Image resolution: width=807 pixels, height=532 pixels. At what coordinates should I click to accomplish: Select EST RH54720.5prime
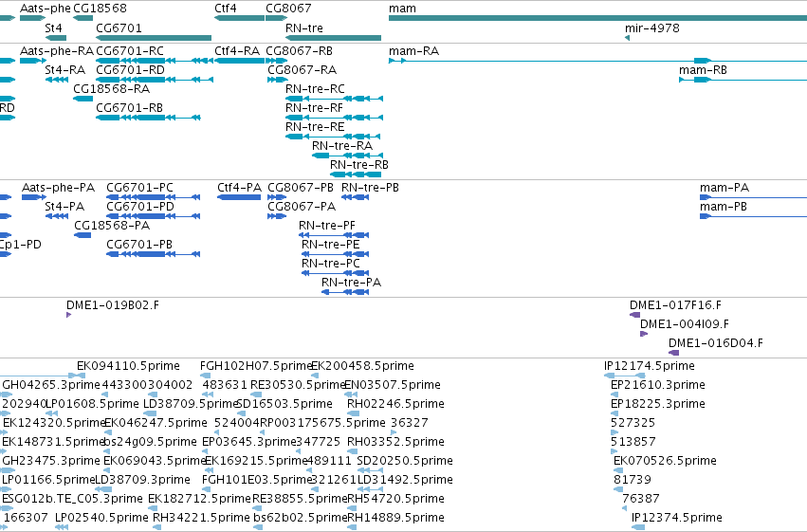[x=395, y=499]
